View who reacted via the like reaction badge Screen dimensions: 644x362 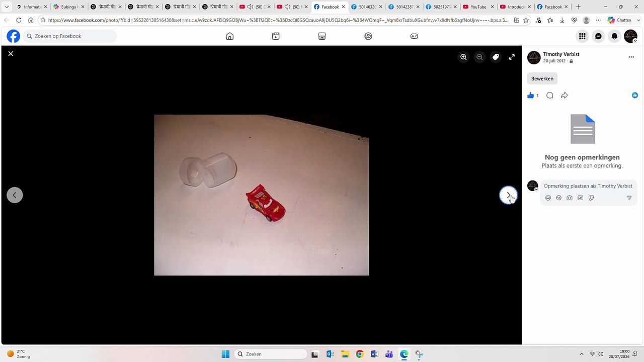(x=635, y=96)
